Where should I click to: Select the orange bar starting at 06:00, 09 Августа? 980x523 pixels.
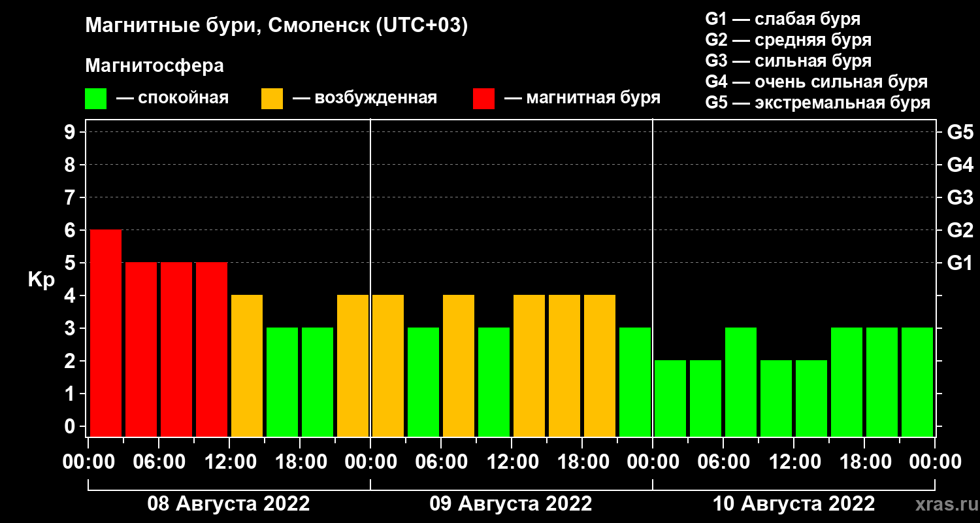[x=459, y=366]
